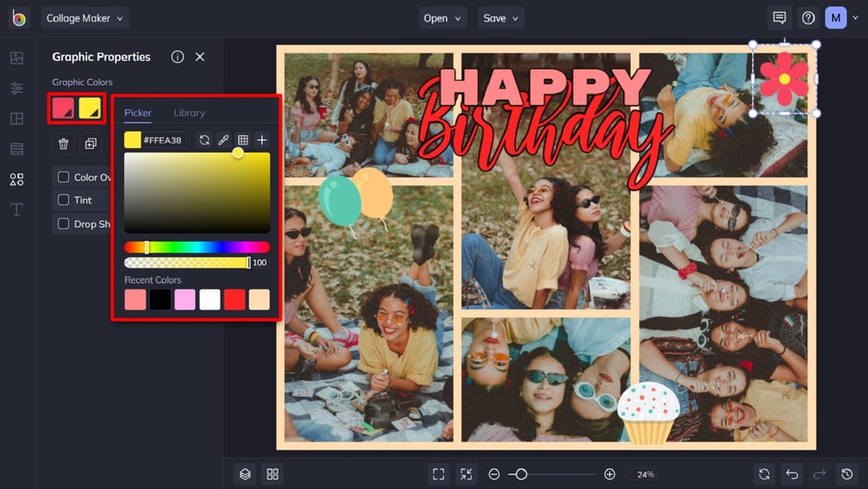868x489 pixels.
Task: Click the 24% zoom percentage
Action: pyautogui.click(x=645, y=474)
